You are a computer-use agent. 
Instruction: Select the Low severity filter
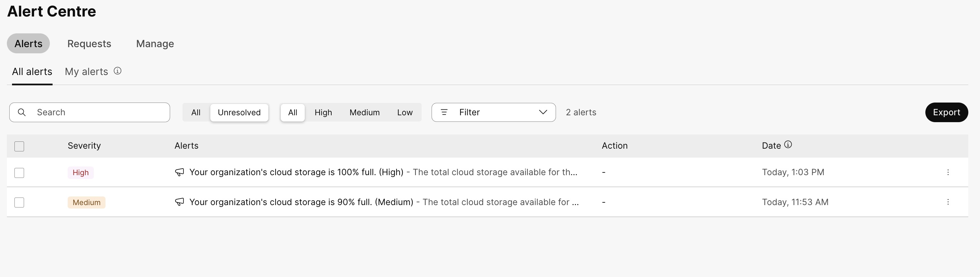click(x=405, y=112)
